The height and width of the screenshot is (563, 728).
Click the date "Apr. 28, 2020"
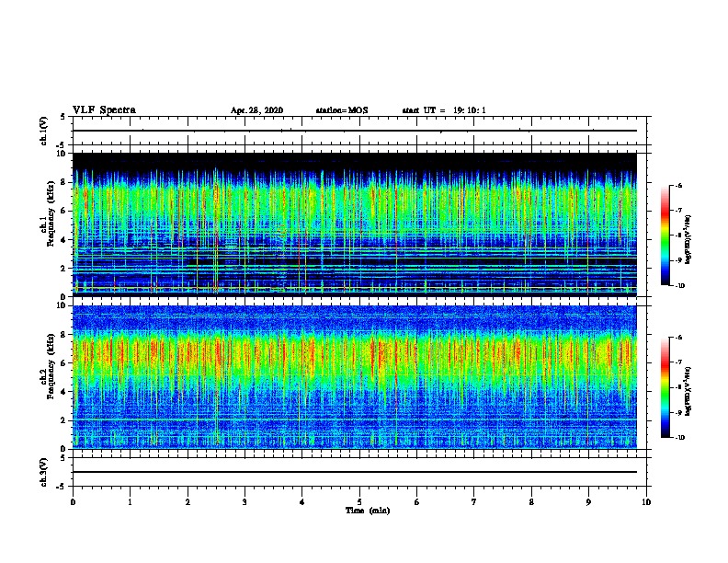coord(256,110)
